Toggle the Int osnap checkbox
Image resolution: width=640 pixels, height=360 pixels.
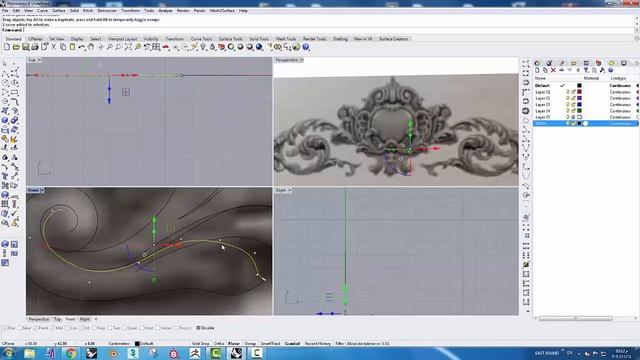(x=82, y=328)
